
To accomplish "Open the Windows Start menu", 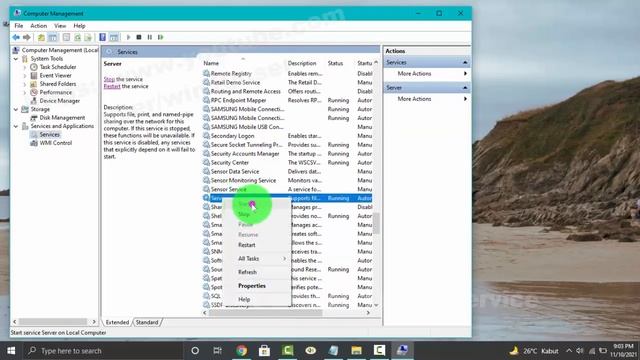I will [x=11, y=351].
